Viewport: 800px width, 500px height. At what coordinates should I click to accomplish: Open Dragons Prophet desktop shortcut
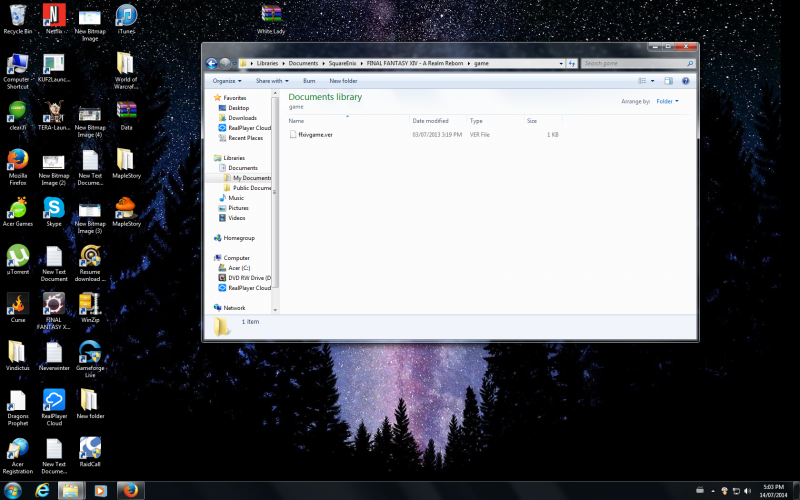click(x=17, y=407)
